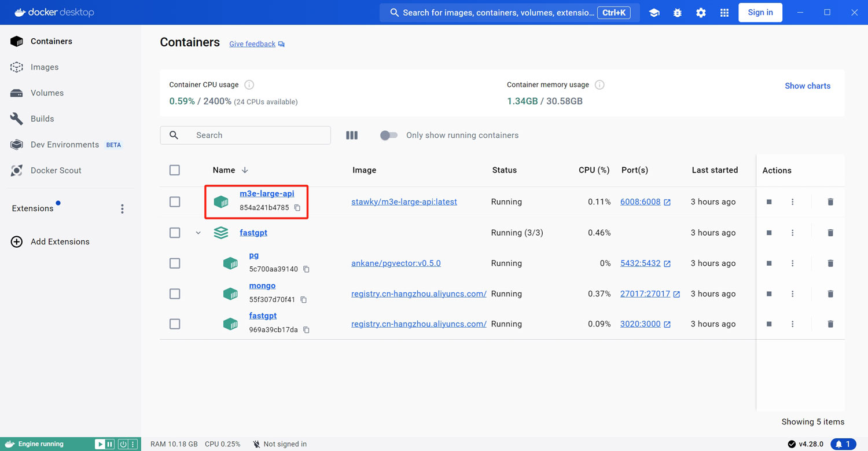The width and height of the screenshot is (868, 451).
Task: Collapse the fastgpt stack chevron
Action: (198, 233)
